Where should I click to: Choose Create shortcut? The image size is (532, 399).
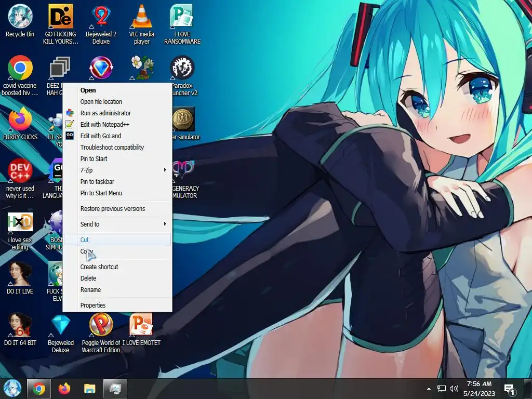[x=118, y=267]
